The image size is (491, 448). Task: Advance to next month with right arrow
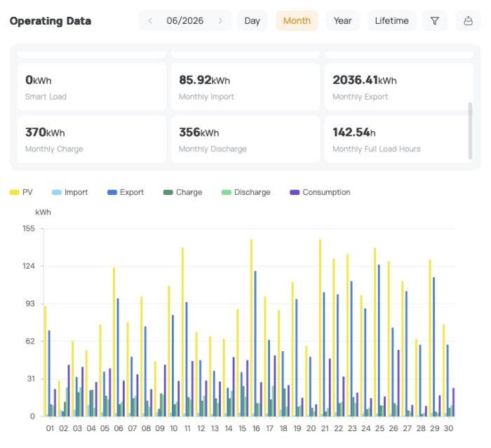point(220,21)
